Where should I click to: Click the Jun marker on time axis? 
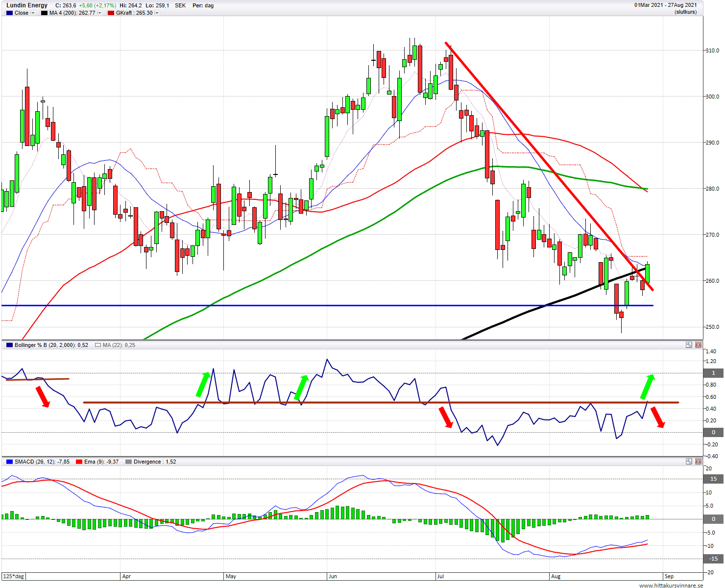333,576
